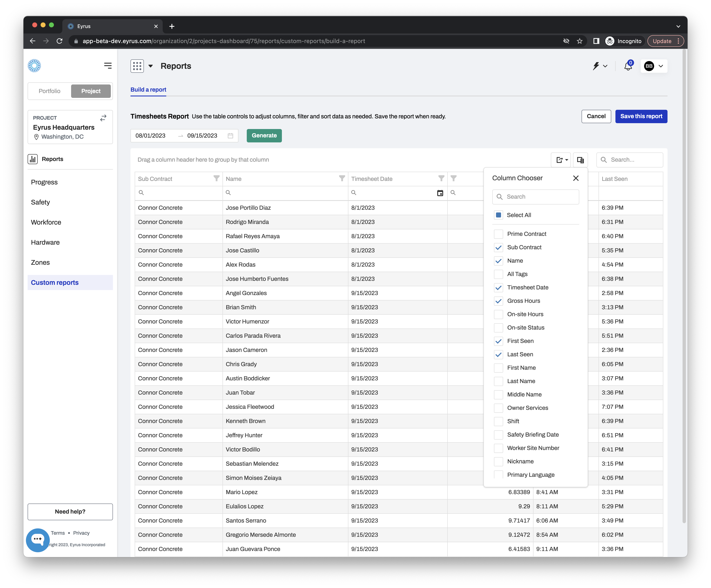Open the Privacy link
The image size is (711, 588).
click(81, 533)
